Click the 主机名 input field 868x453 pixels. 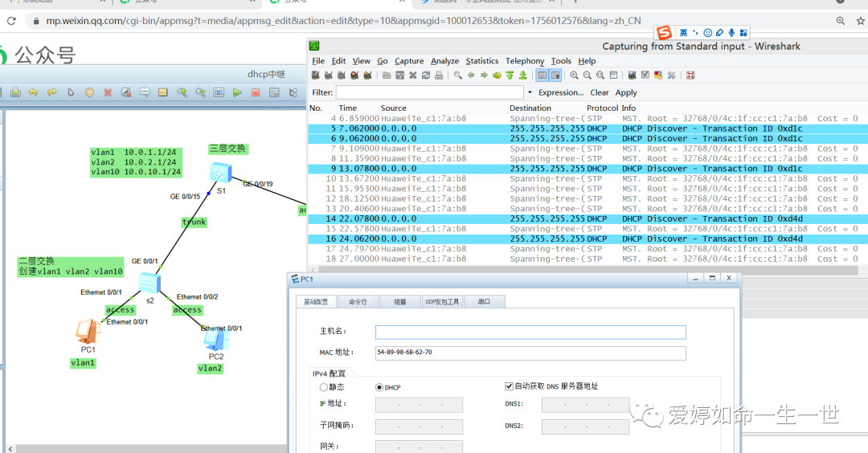530,332
